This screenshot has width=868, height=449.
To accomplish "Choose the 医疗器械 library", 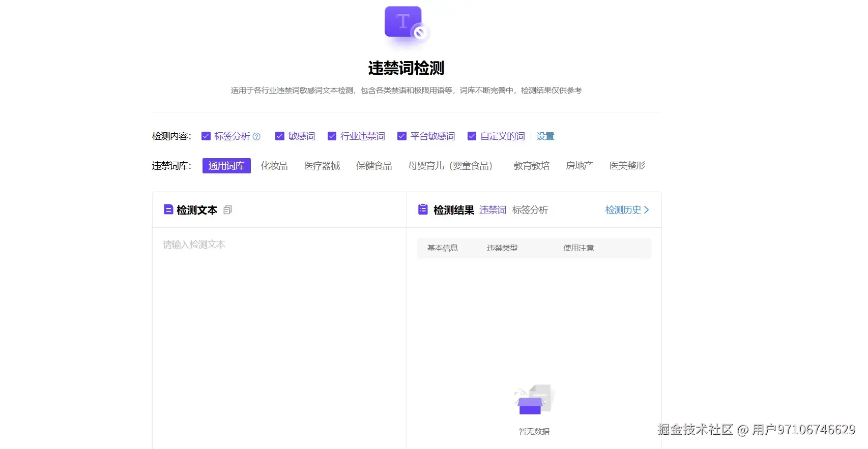I will [322, 166].
